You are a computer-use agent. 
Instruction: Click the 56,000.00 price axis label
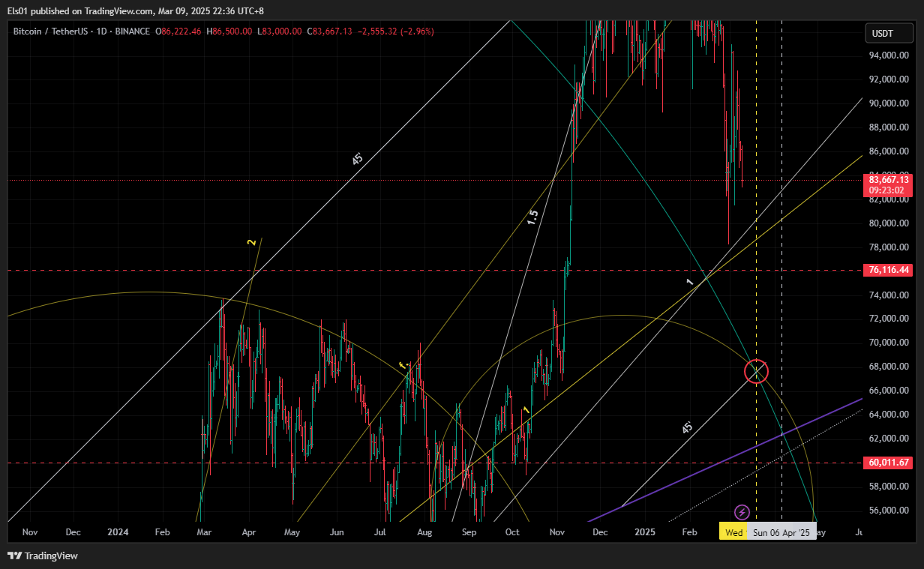tap(889, 511)
